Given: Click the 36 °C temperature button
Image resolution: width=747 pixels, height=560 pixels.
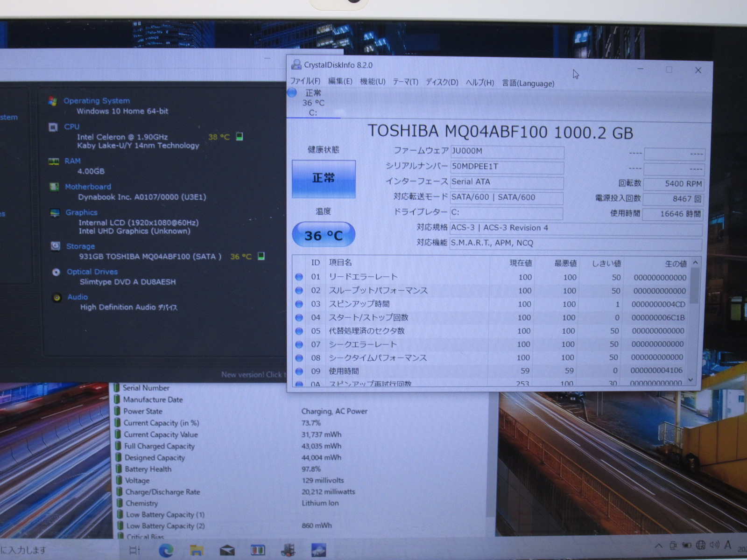Looking at the screenshot, I should [x=324, y=235].
